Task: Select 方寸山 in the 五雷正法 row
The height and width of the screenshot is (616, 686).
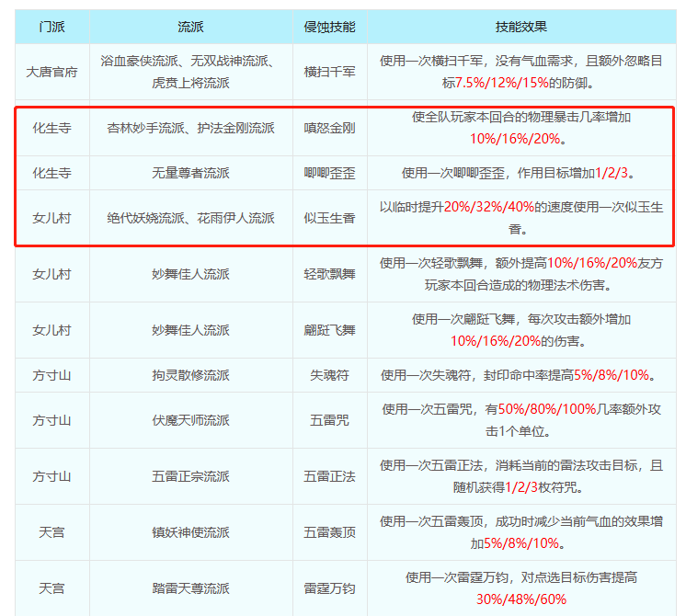Action: pos(52,476)
